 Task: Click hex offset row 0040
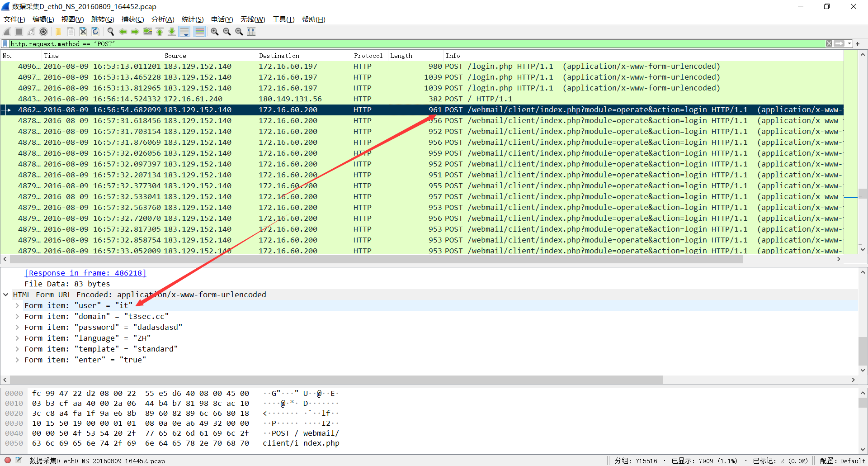[x=14, y=433]
